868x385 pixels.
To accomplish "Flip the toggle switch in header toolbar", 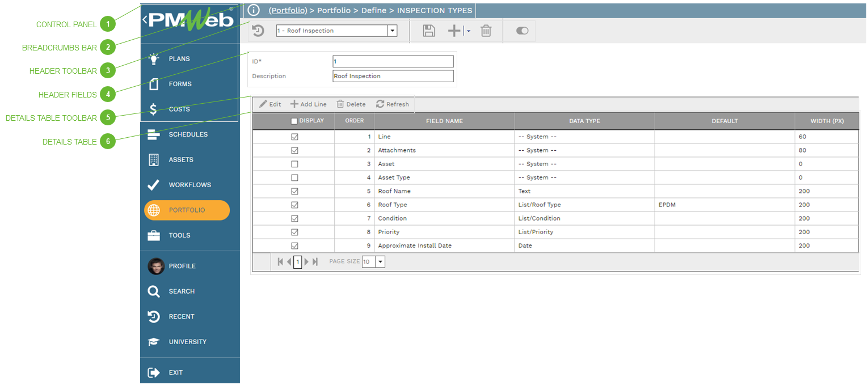I will coord(522,31).
